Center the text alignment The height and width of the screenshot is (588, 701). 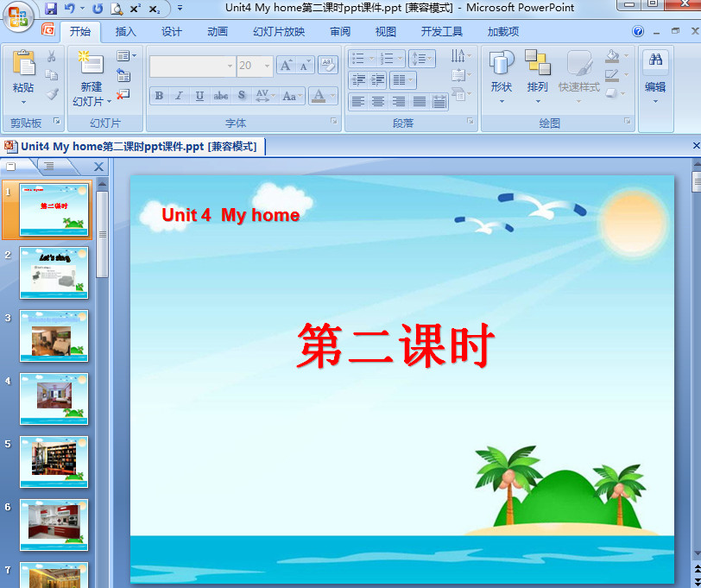pyautogui.click(x=378, y=102)
